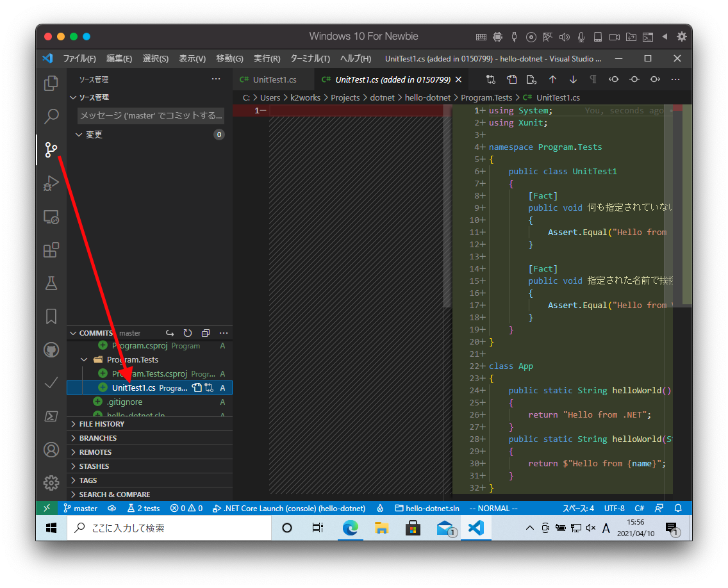Go to next change down arrow
This screenshot has width=728, height=588.
click(573, 80)
